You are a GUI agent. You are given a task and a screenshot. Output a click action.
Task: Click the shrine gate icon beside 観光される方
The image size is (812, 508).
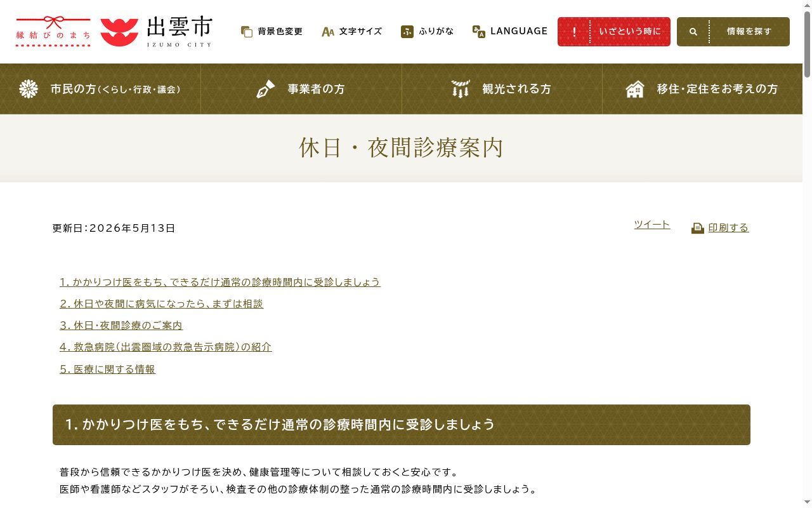click(461, 89)
